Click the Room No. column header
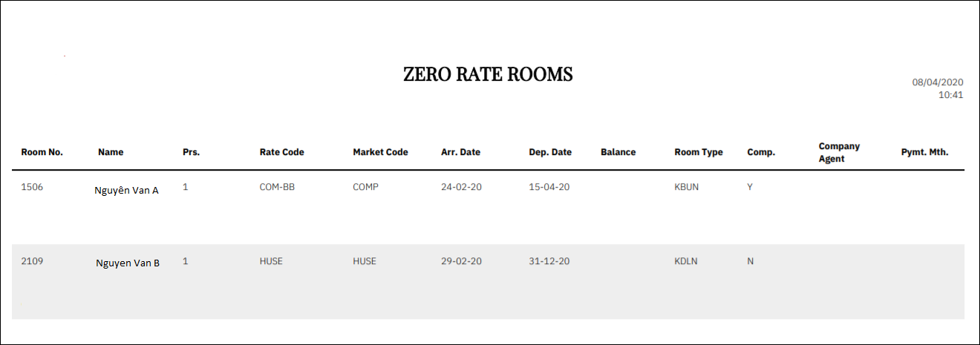This screenshot has height=345, width=980. point(42,152)
